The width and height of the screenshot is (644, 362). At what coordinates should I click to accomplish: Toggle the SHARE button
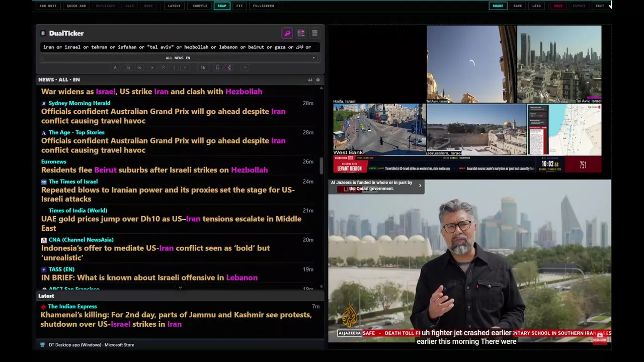click(x=498, y=6)
